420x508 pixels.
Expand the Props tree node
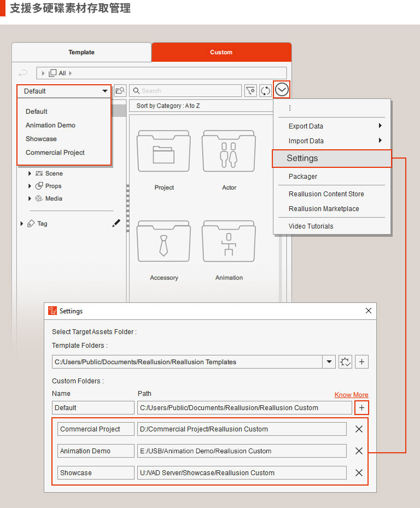(30, 186)
